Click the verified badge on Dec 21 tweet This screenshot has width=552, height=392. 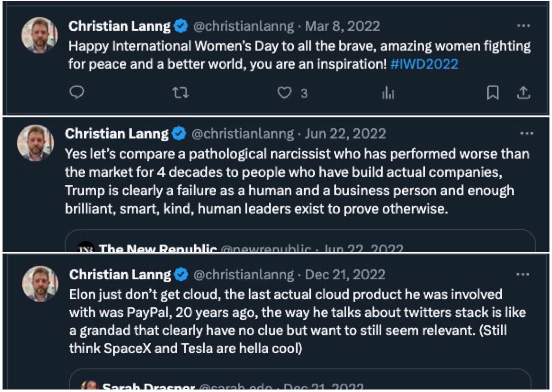(x=181, y=275)
